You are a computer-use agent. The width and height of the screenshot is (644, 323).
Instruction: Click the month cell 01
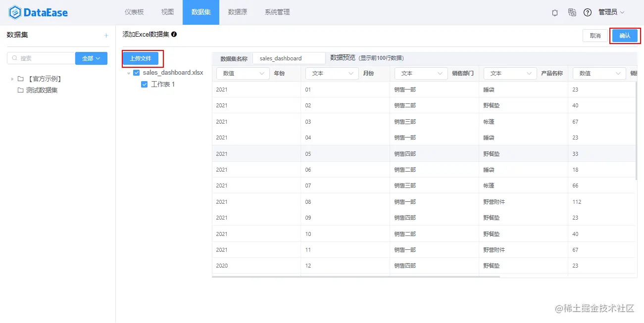pos(308,90)
